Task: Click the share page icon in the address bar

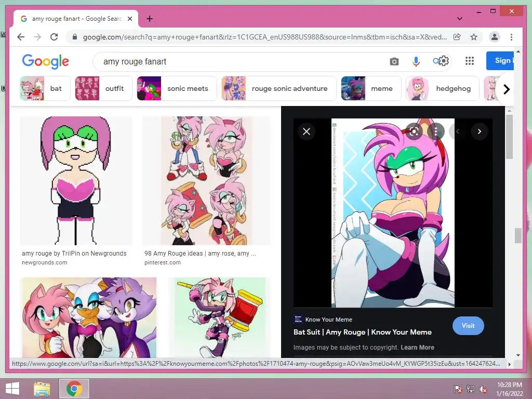Action: (457, 37)
